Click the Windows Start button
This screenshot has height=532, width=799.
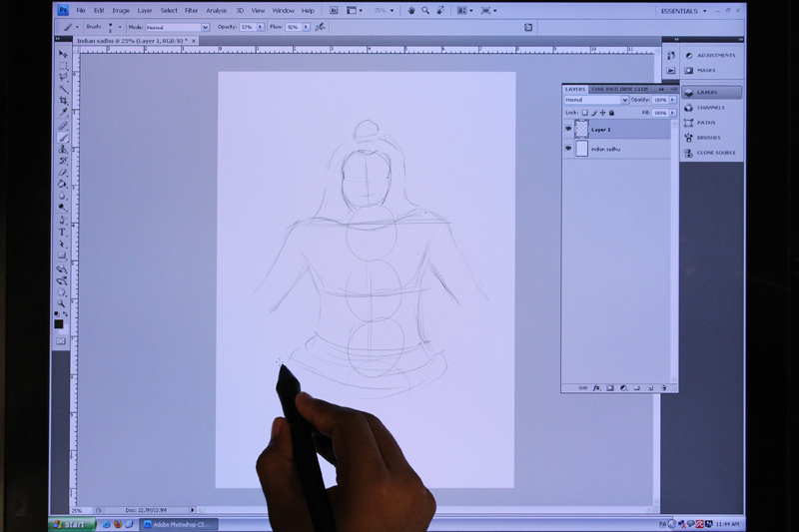(x=70, y=523)
